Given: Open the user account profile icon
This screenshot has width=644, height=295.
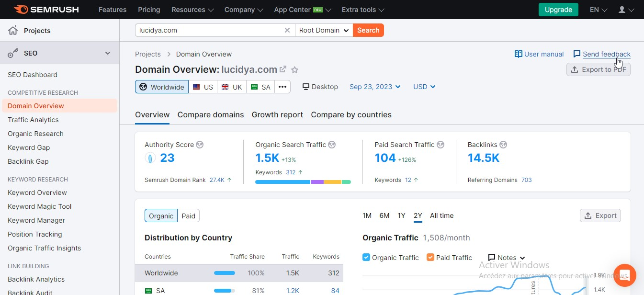Looking at the screenshot, I should (x=622, y=10).
